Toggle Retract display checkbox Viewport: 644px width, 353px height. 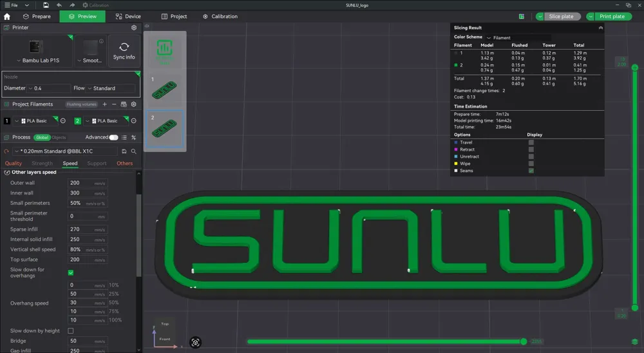pyautogui.click(x=531, y=149)
